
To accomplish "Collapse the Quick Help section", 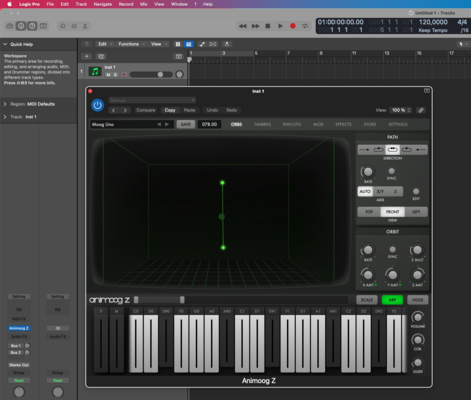I will coord(5,44).
